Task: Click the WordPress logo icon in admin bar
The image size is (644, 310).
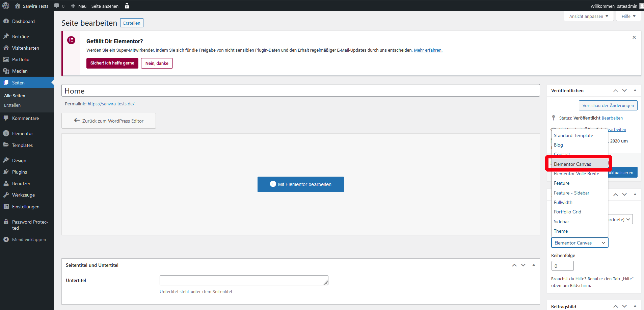Action: click(x=6, y=6)
